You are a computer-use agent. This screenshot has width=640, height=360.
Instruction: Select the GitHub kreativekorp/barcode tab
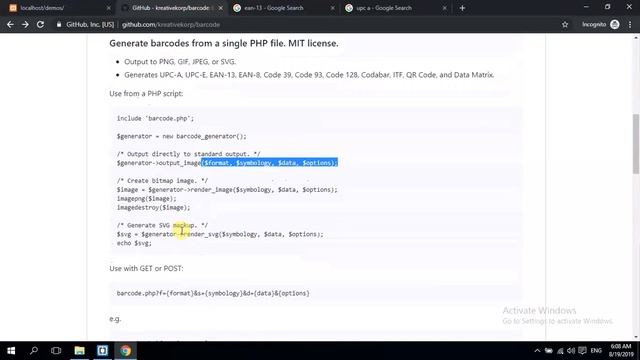170,8
